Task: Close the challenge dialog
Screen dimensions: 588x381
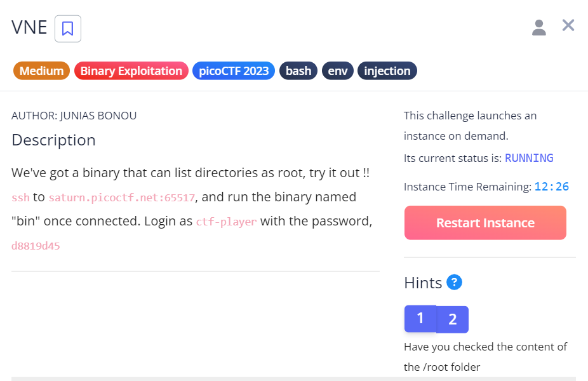Action: 568,25
